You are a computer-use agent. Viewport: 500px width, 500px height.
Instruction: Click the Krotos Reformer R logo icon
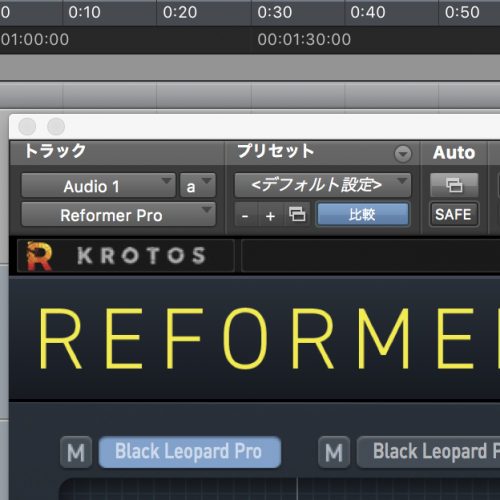tap(39, 255)
